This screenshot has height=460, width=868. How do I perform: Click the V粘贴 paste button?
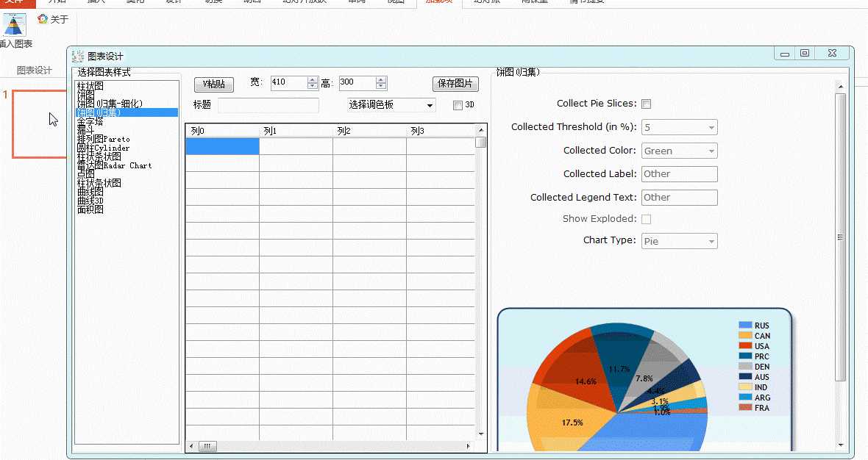213,84
